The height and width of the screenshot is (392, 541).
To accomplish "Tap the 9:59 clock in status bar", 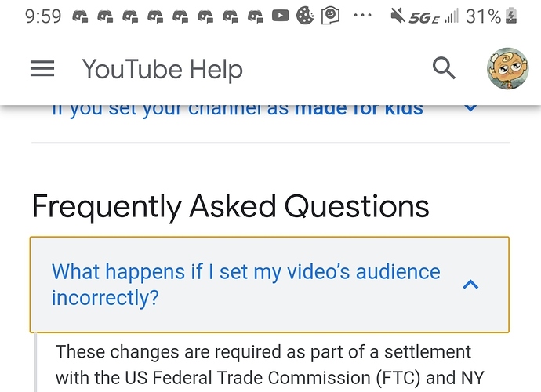I will (x=43, y=16).
